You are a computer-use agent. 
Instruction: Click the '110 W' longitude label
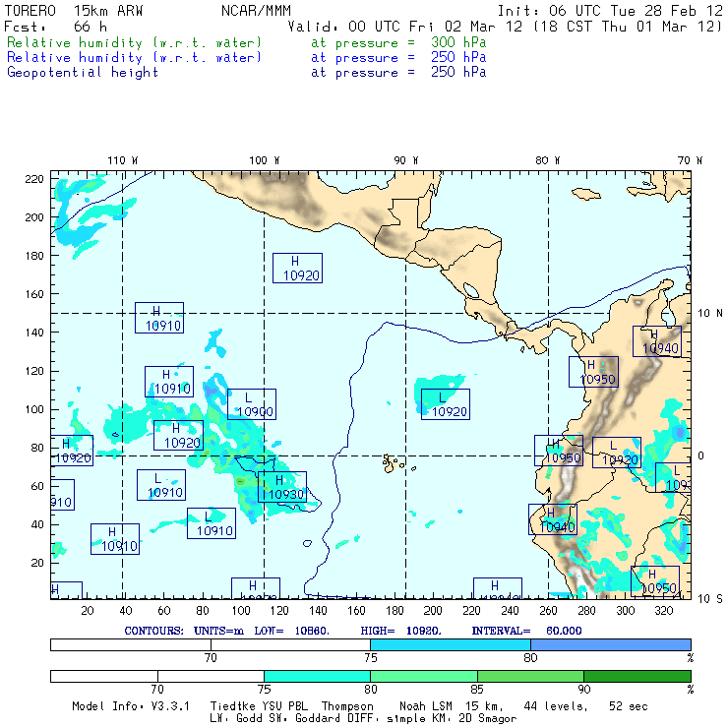coord(123,160)
